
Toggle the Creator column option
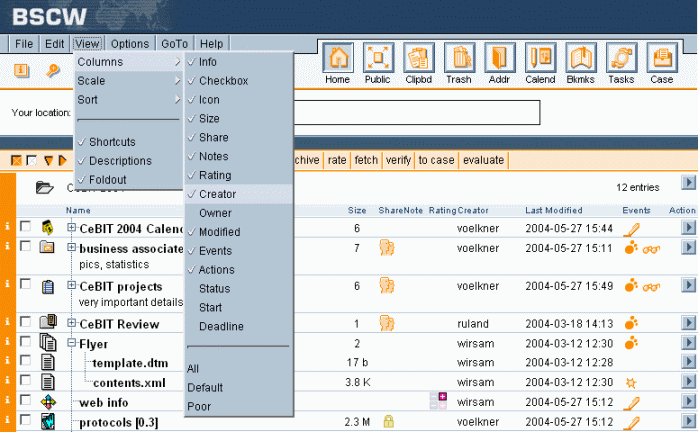pyautogui.click(x=217, y=194)
